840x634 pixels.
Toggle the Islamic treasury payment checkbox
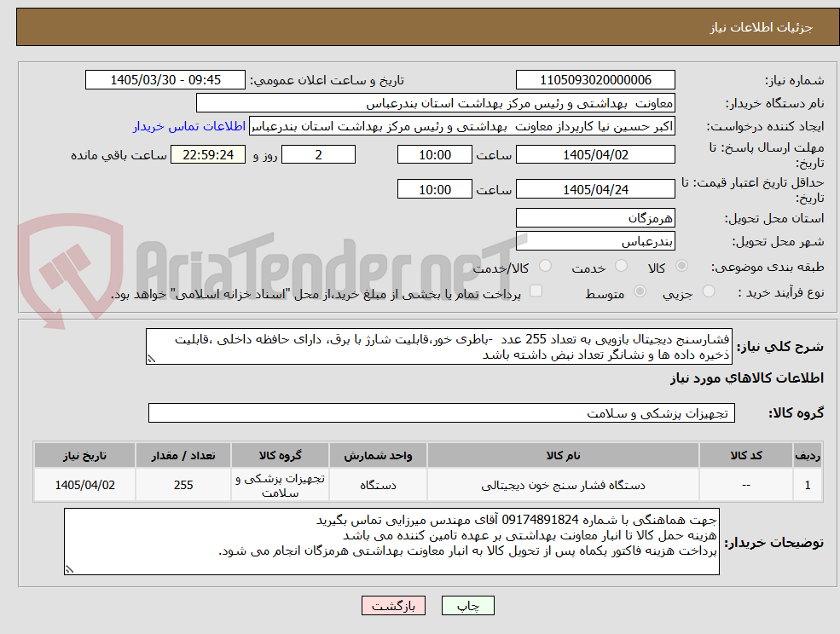pyautogui.click(x=536, y=291)
